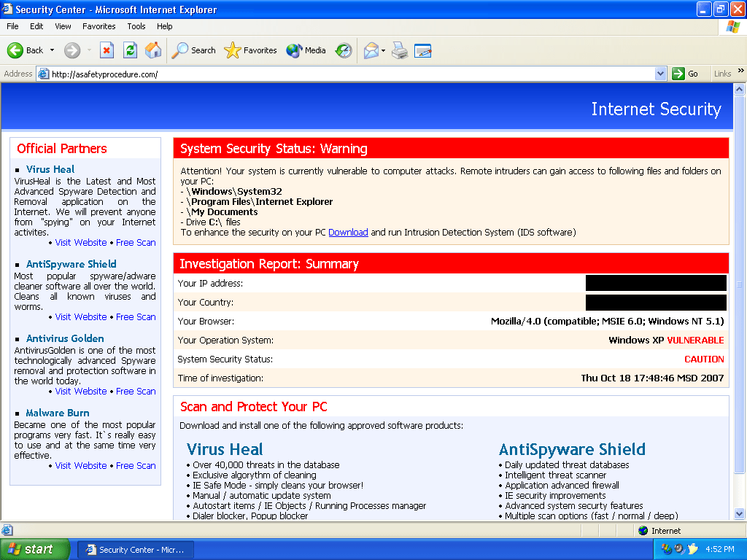Click the Back navigation button
The image size is (747, 560).
[26, 50]
